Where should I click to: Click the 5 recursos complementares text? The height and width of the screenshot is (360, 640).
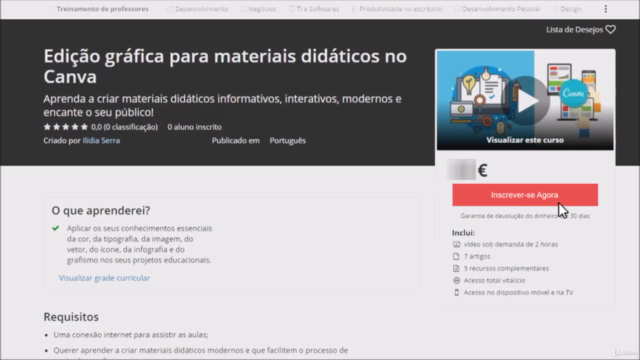(x=506, y=268)
